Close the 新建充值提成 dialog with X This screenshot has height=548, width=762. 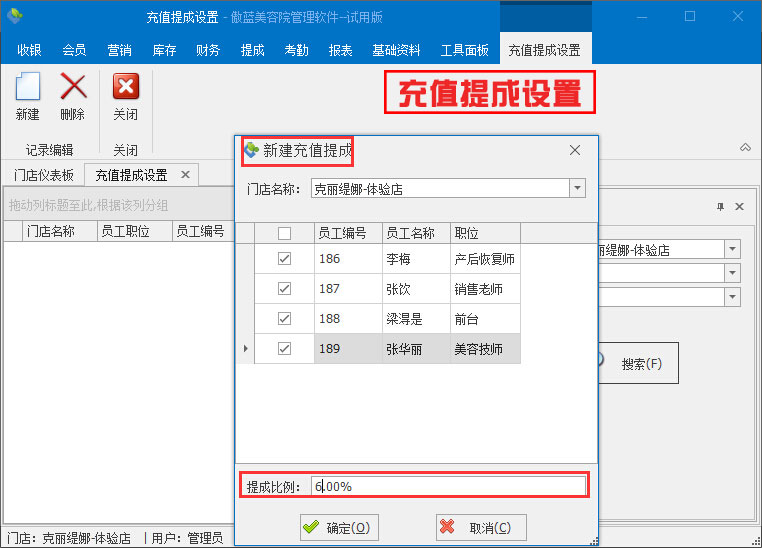point(575,150)
